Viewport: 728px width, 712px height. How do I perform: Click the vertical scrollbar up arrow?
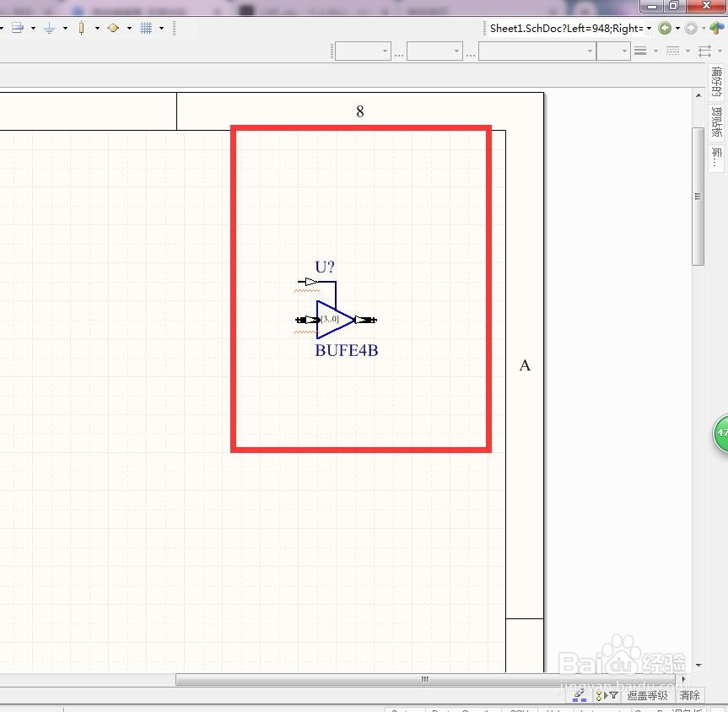pos(698,95)
